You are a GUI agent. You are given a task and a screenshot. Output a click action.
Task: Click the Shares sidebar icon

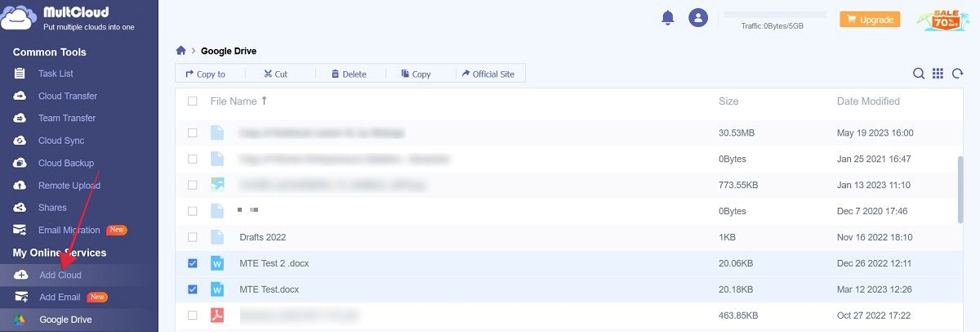[20, 208]
